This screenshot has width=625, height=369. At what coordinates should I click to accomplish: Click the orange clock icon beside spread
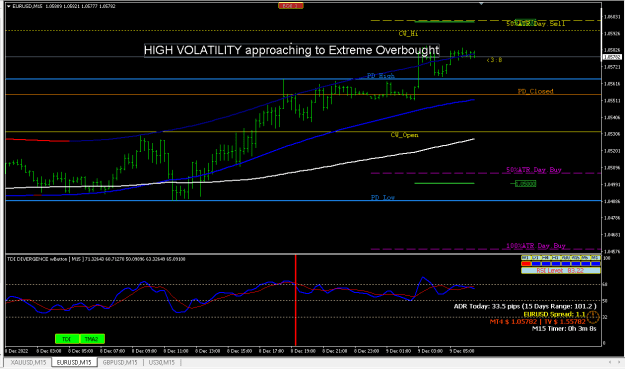tap(593, 317)
